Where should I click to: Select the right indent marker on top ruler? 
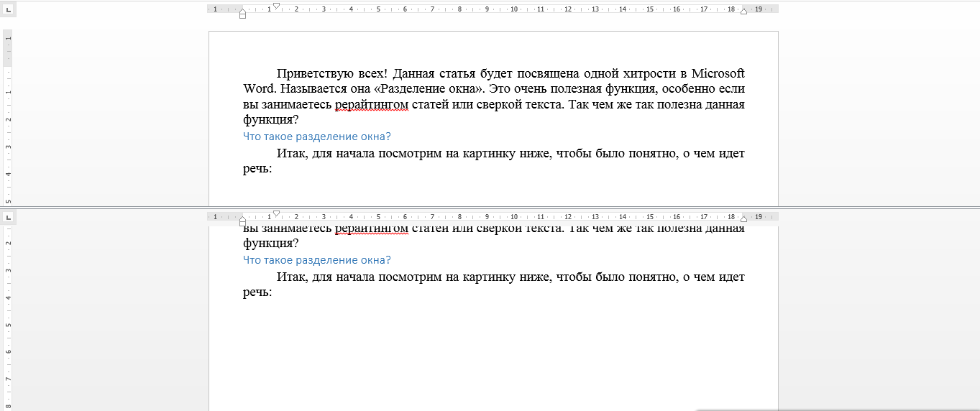click(x=743, y=11)
